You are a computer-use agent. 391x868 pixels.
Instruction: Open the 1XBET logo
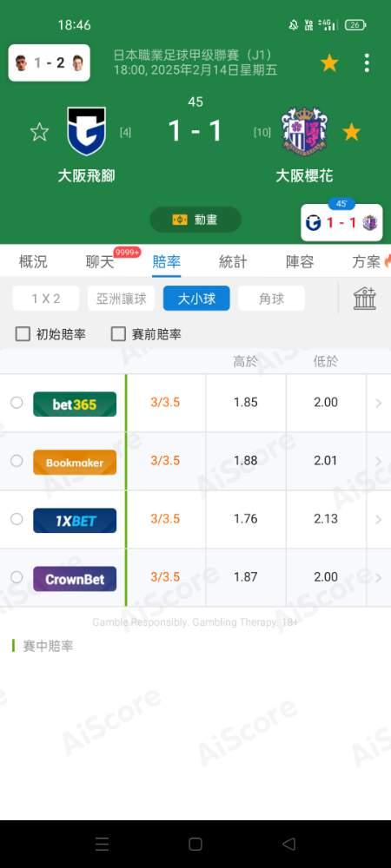point(75,520)
